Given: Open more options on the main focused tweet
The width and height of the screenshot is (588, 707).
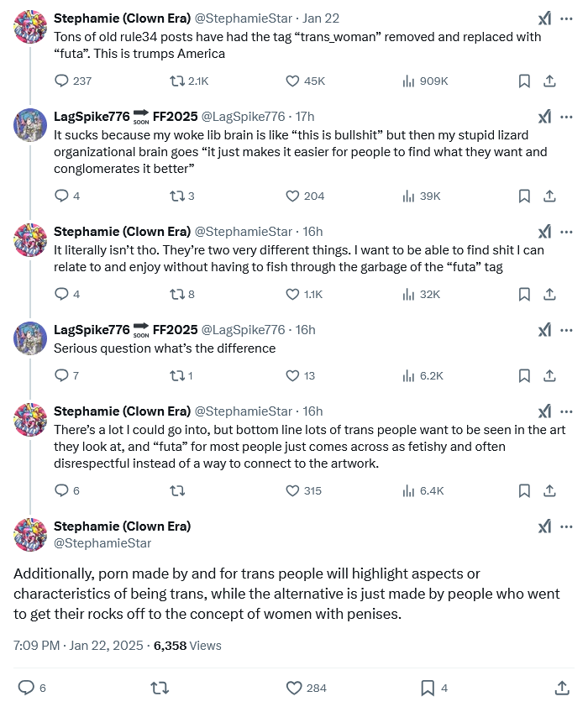Looking at the screenshot, I should (566, 526).
